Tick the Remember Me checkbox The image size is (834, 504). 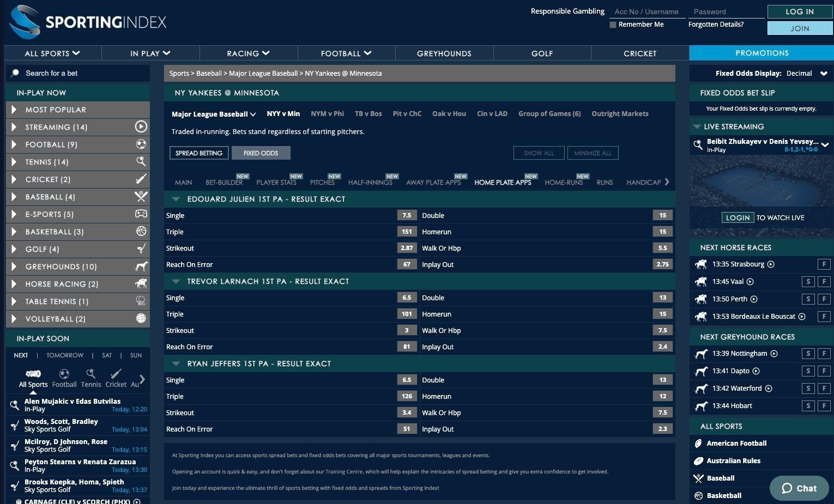point(613,25)
